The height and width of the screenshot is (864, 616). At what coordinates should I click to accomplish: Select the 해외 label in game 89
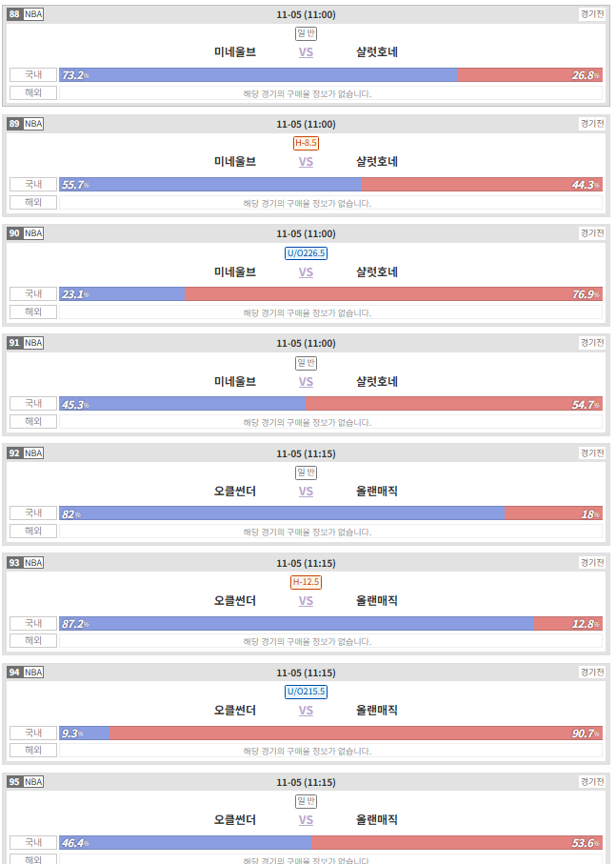pos(33,202)
